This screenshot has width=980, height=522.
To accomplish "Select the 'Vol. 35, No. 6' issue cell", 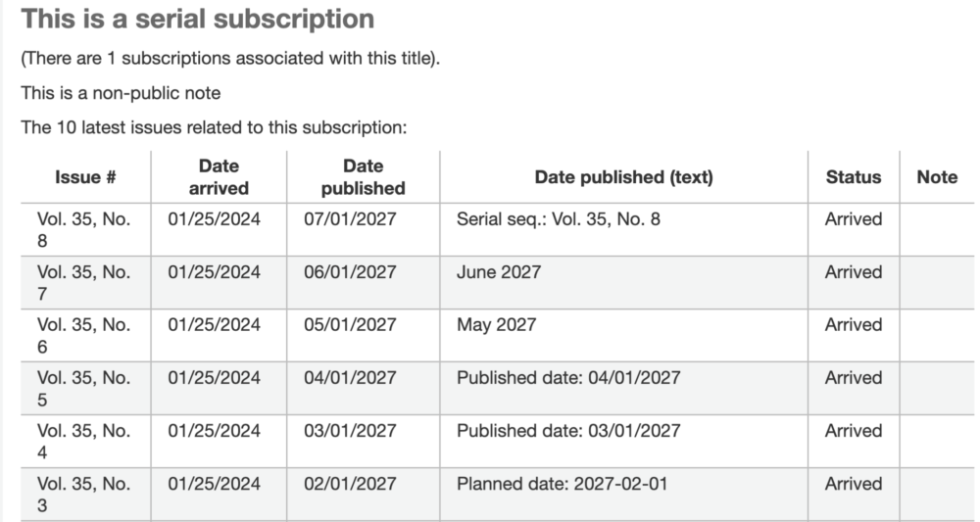I will click(x=85, y=335).
